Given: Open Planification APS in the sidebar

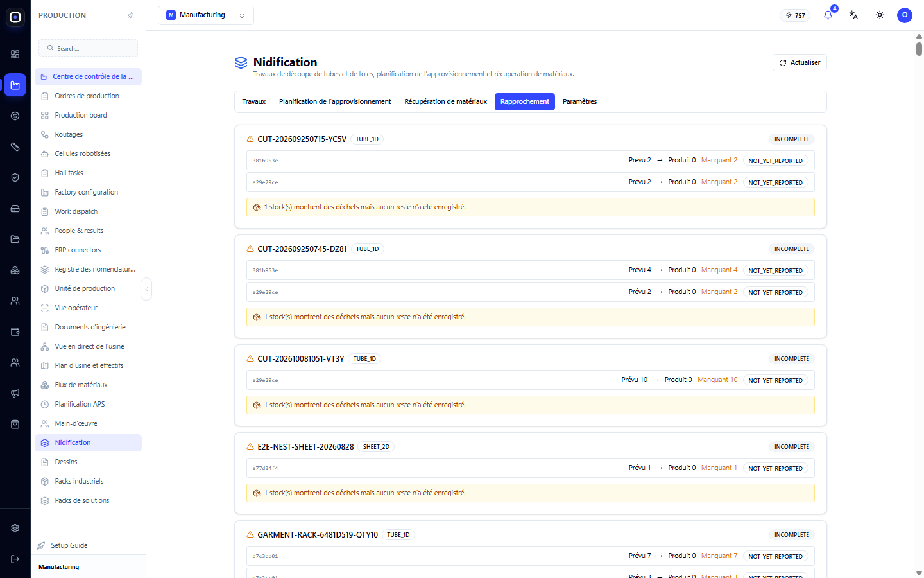Looking at the screenshot, I should pyautogui.click(x=88, y=404).
